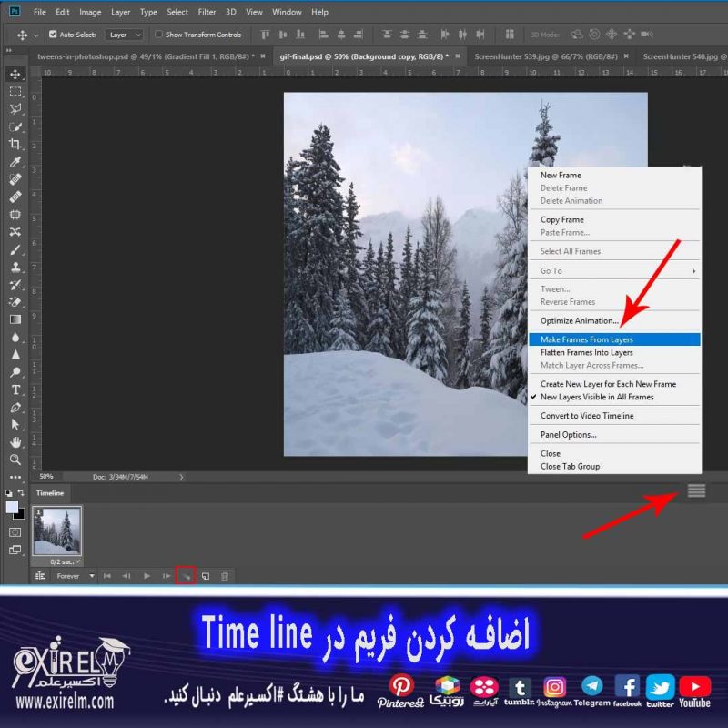The height and width of the screenshot is (728, 728).
Task: Open the Timeline panel menu icon
Action: point(696,490)
